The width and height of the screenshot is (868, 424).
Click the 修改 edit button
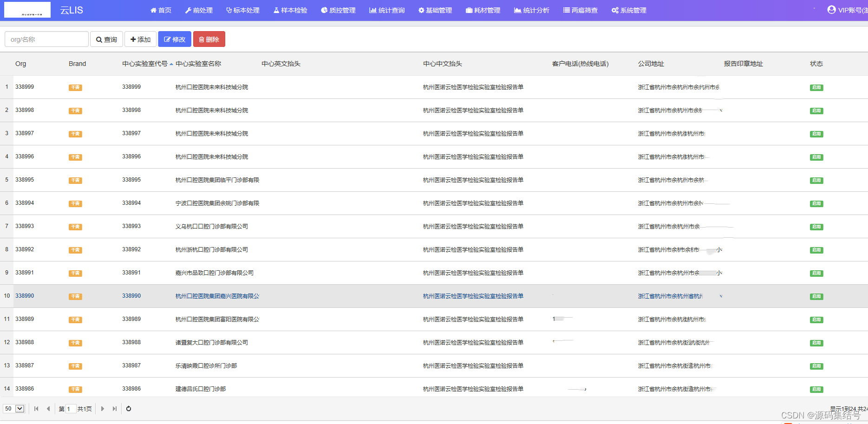tap(175, 39)
